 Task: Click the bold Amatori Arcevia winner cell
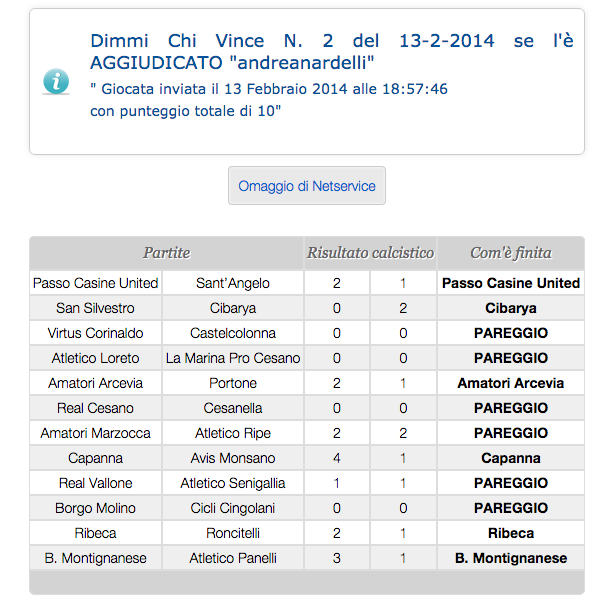pos(510,383)
